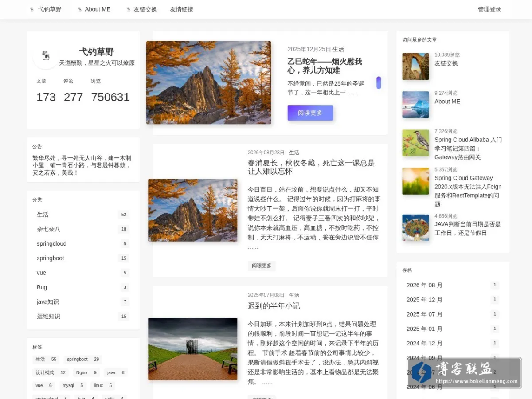
Task: Click 生活 tag on the 2026年08月23日 post
Action: click(x=294, y=153)
